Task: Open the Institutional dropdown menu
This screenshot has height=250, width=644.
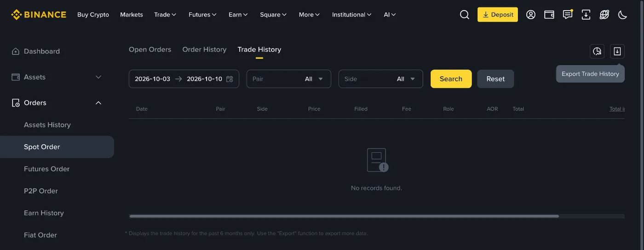Action: tap(352, 15)
